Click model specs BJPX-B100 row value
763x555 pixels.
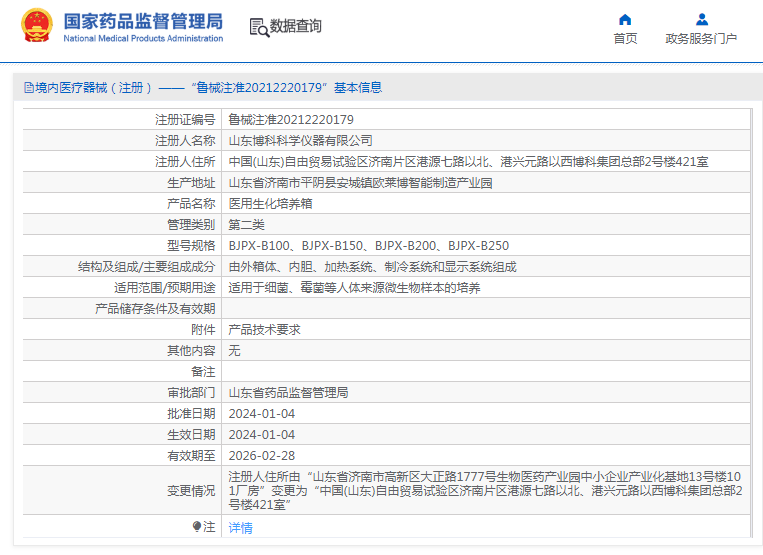368,246
